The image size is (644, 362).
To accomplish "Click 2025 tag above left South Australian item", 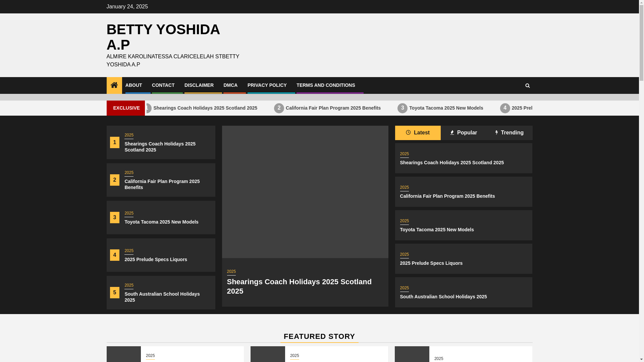I will coord(129,285).
